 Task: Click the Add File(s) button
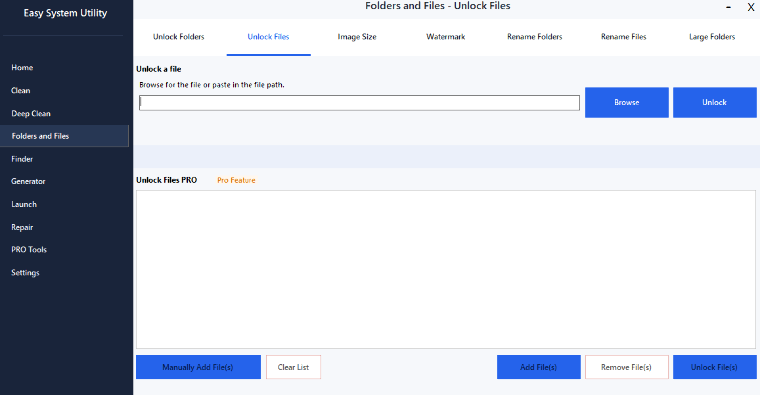click(538, 367)
